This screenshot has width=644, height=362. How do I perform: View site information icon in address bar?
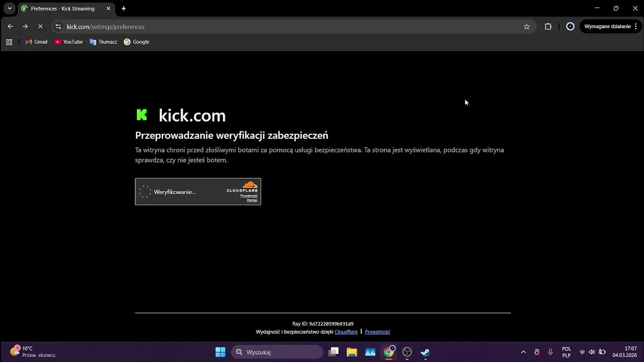(x=58, y=27)
